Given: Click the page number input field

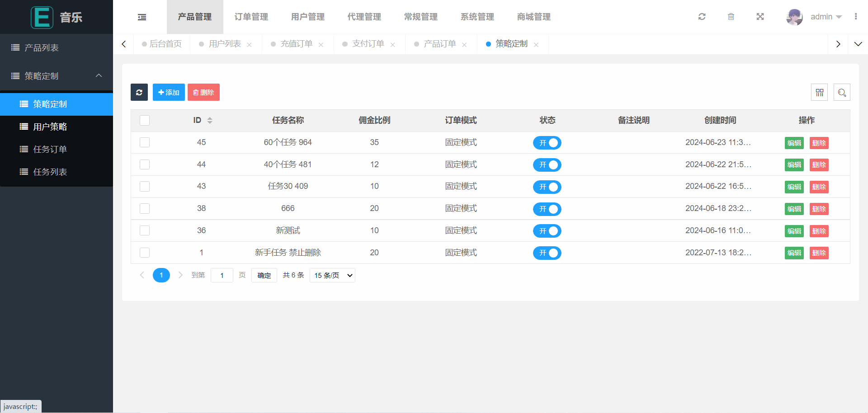Looking at the screenshot, I should point(222,275).
